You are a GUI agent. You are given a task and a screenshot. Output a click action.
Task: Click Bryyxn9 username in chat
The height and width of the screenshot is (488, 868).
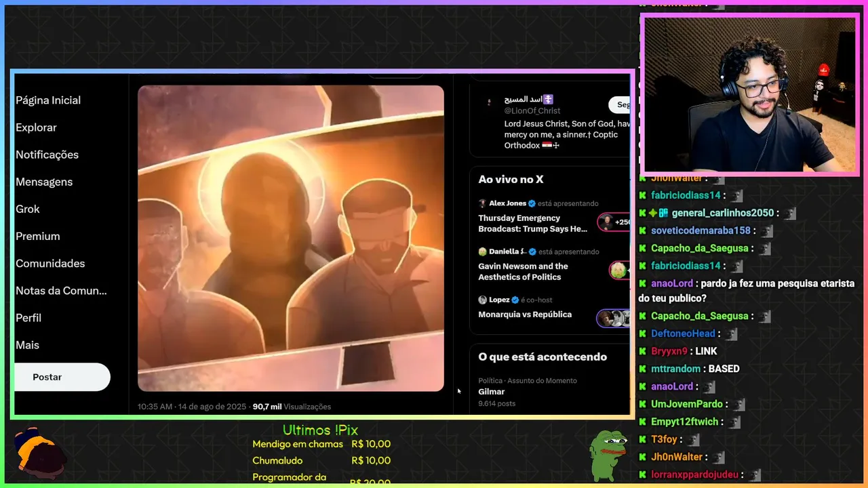point(669,351)
